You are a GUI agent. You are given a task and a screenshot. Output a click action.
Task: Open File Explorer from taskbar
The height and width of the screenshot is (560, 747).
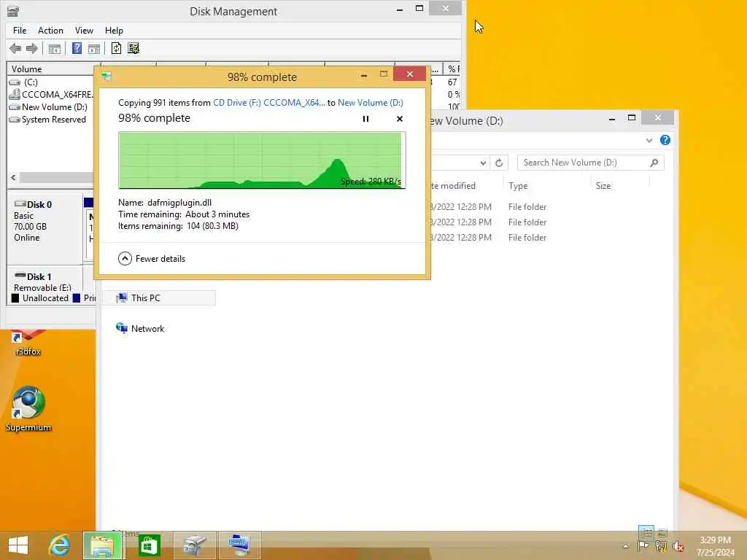tap(104, 545)
